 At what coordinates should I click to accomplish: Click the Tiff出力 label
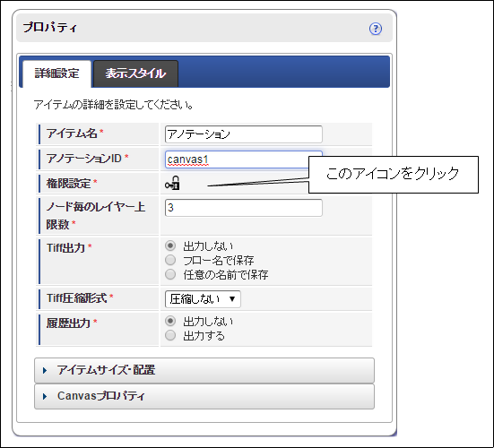(x=65, y=248)
